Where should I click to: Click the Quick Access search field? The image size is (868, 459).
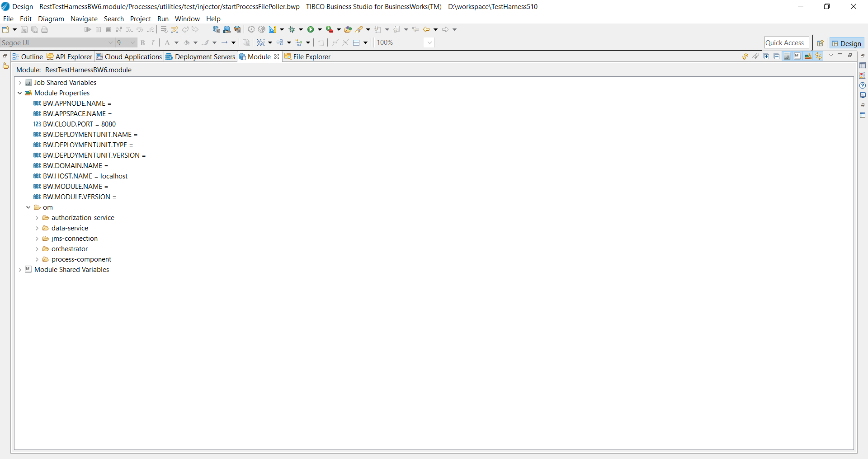point(786,43)
